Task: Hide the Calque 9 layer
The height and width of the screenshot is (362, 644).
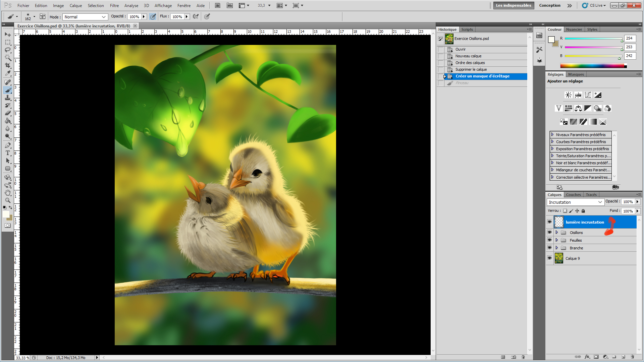Action: click(549, 258)
